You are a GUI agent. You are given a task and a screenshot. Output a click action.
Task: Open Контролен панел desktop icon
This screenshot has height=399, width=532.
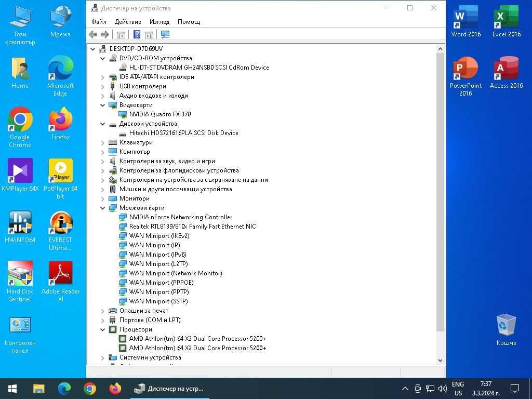coord(20,336)
